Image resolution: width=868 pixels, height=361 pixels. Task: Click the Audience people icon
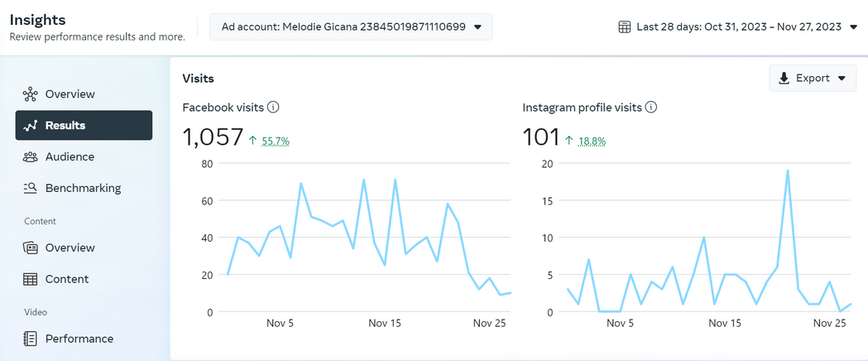[30, 156]
